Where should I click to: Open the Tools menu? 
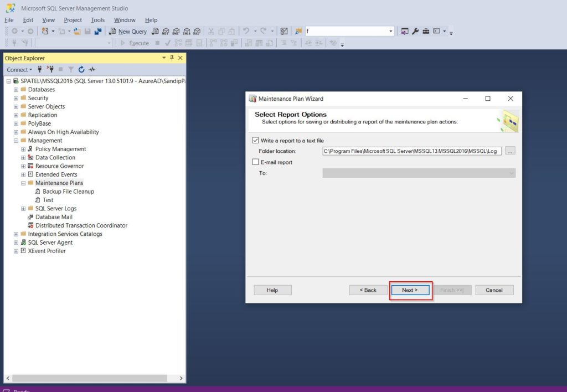(97, 20)
